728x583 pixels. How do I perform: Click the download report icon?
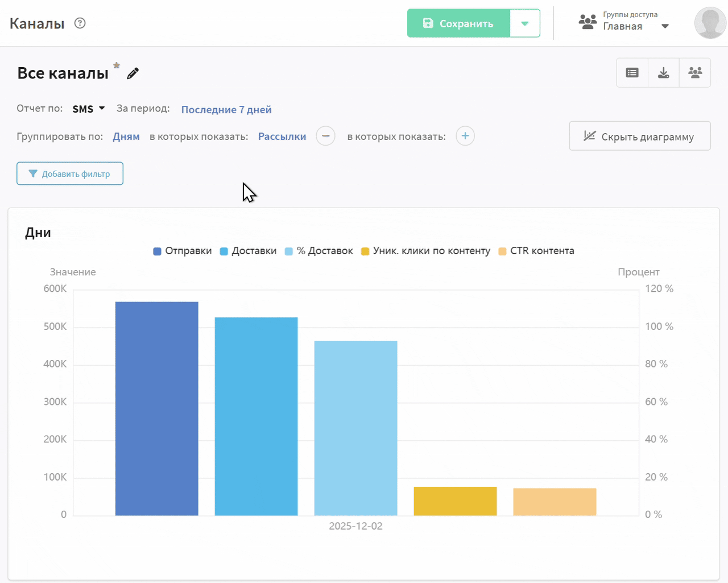point(663,73)
